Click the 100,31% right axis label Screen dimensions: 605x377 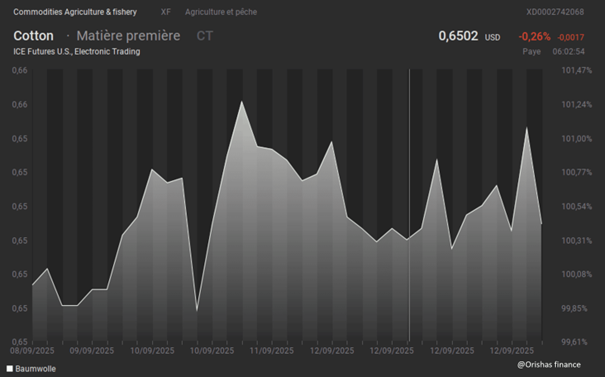(576, 241)
